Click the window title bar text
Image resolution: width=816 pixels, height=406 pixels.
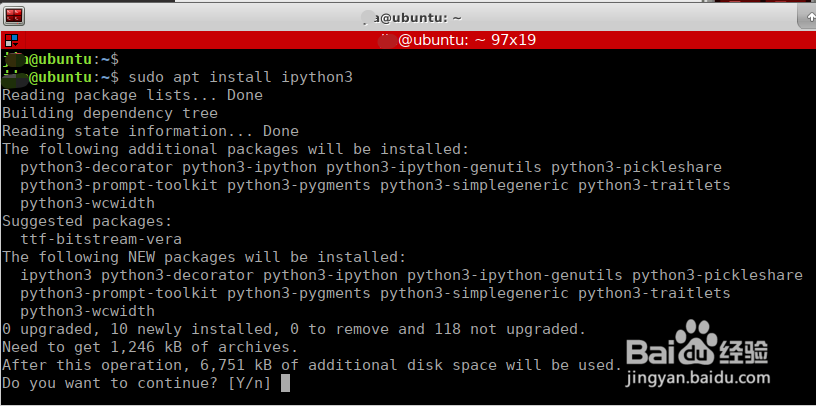(410, 17)
